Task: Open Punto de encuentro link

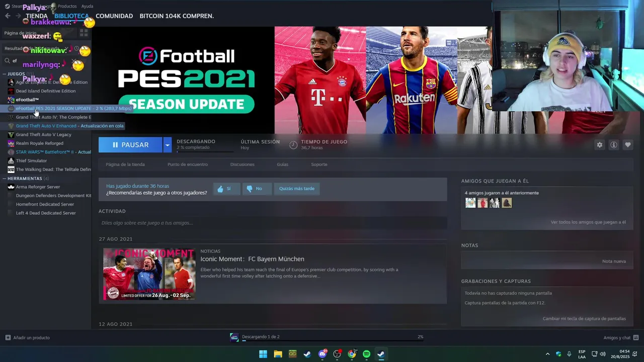Action: [x=188, y=164]
